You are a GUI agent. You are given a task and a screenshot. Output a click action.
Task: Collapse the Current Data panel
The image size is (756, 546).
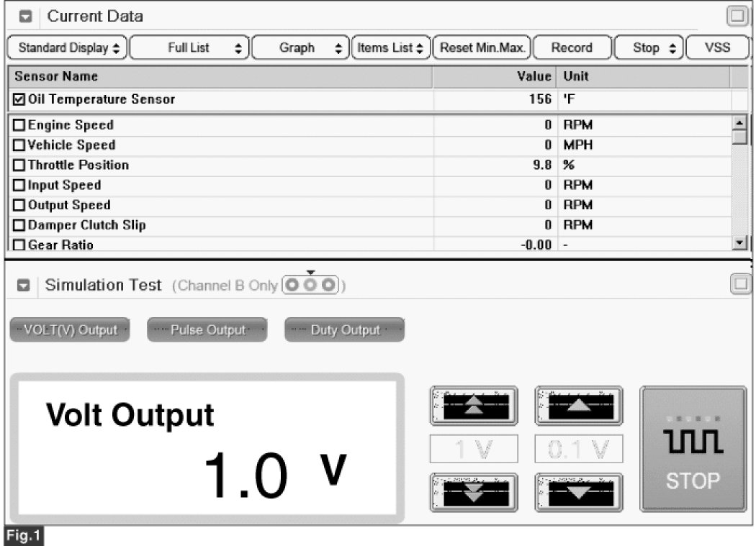click(25, 17)
